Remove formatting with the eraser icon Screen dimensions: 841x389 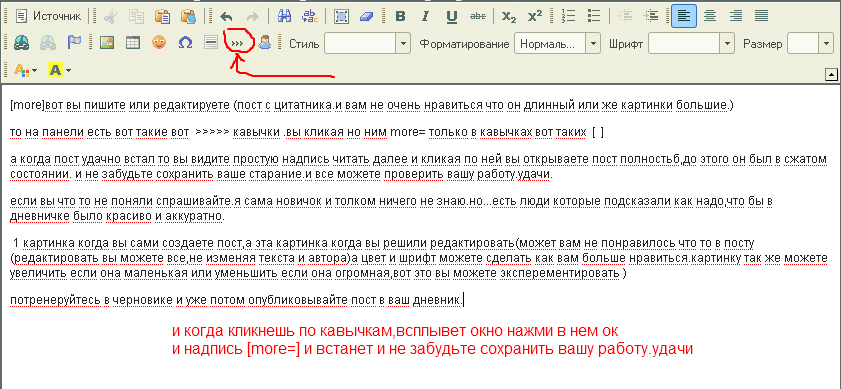pyautogui.click(x=366, y=16)
